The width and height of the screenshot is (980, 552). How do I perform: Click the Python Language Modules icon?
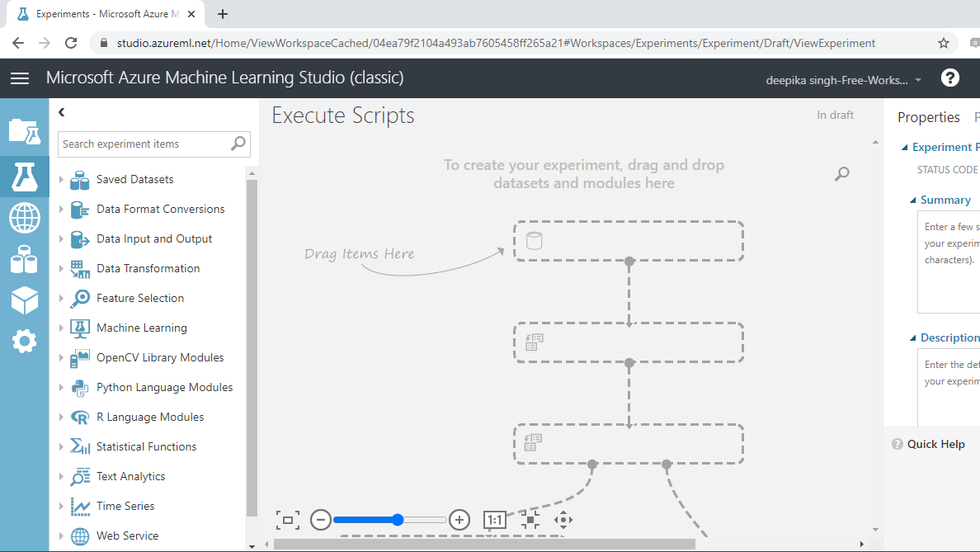(x=79, y=388)
